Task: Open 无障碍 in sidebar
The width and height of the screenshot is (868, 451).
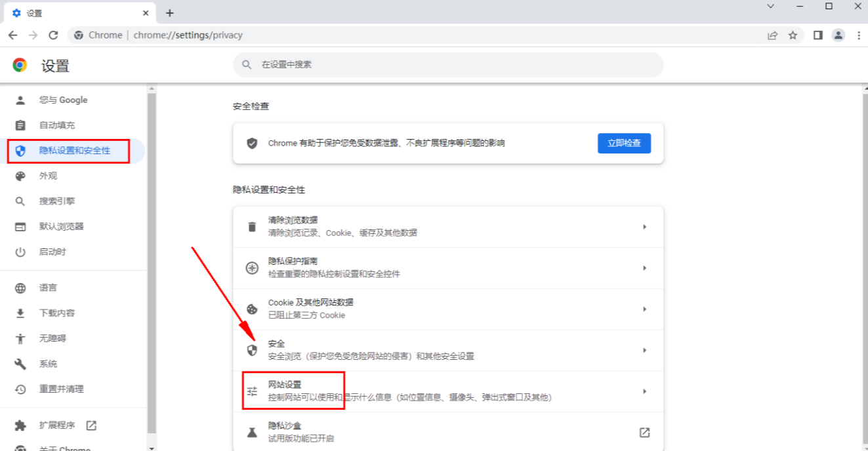Action: click(x=73, y=338)
